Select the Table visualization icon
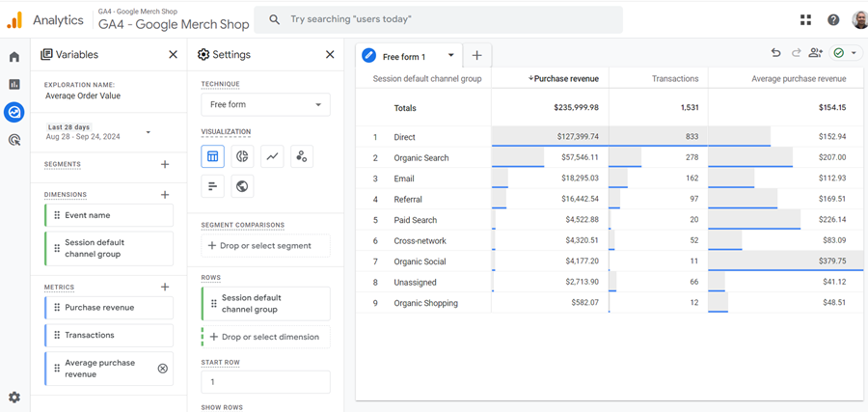 [x=212, y=156]
